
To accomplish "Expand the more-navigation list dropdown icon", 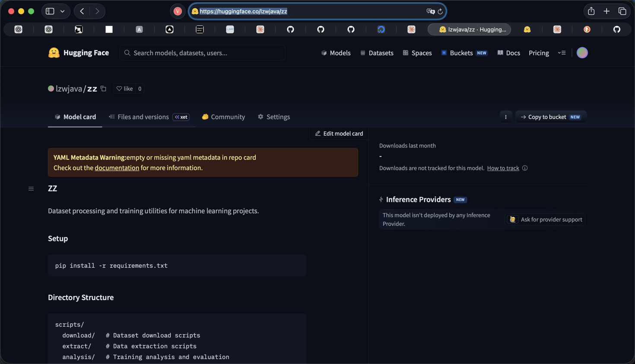I will pos(562,53).
